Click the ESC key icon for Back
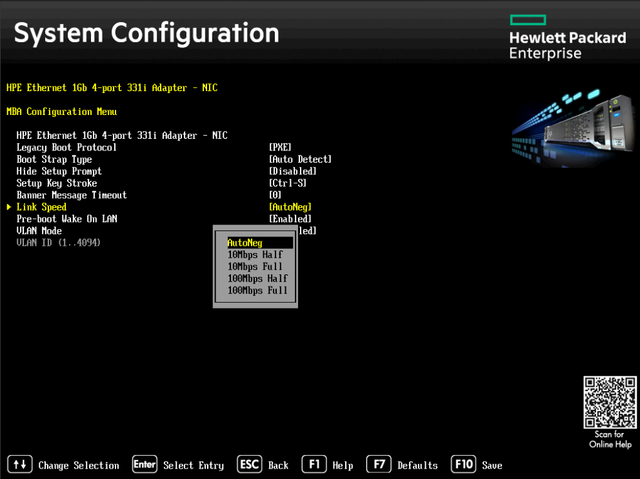This screenshot has width=640, height=479. click(249, 464)
